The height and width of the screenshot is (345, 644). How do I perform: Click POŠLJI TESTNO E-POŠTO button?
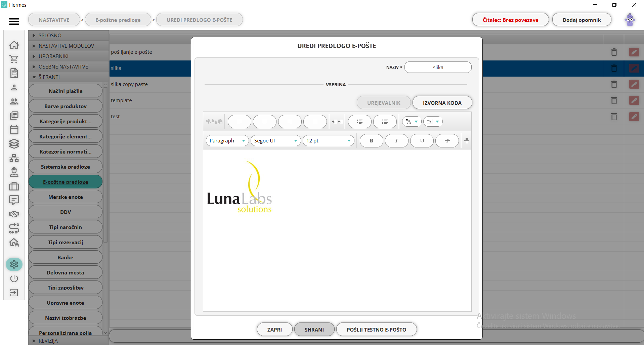click(376, 330)
